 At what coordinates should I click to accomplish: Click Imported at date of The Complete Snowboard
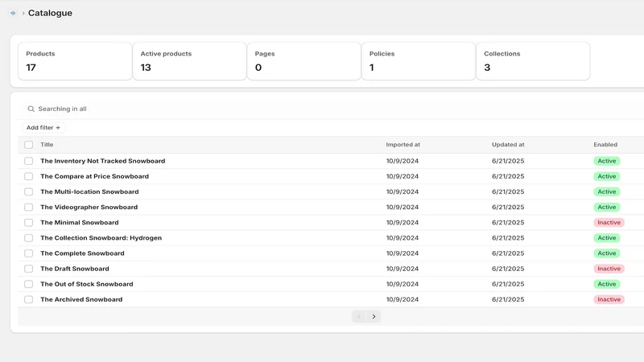(402, 253)
